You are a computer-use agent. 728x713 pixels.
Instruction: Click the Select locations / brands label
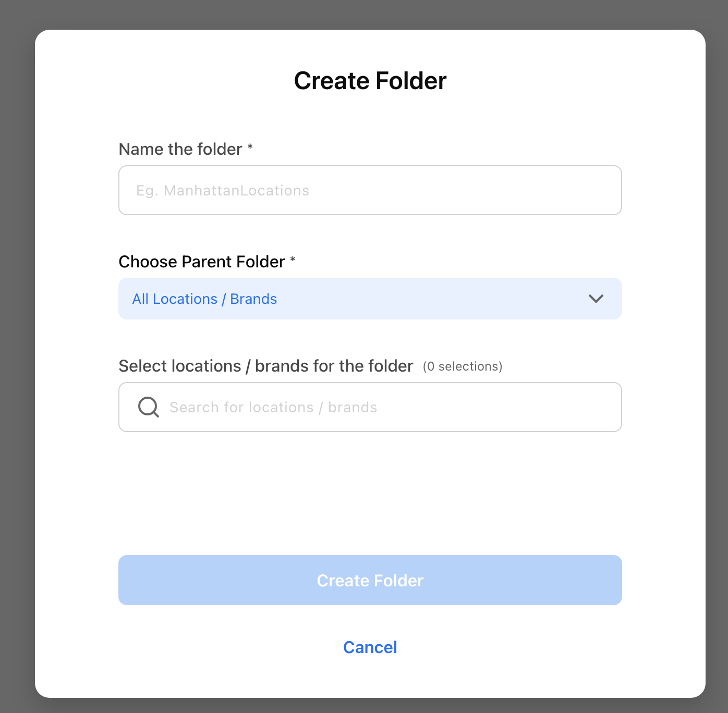pyautogui.click(x=266, y=366)
